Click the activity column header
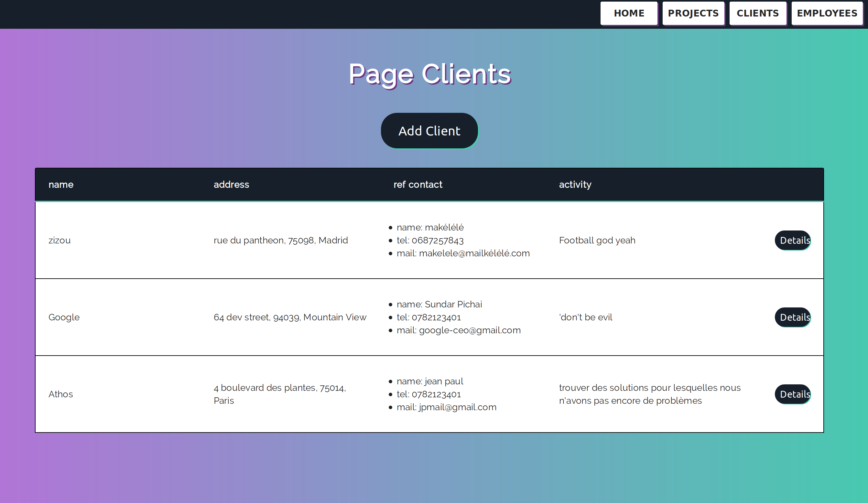This screenshot has height=503, width=868. pyautogui.click(x=575, y=185)
